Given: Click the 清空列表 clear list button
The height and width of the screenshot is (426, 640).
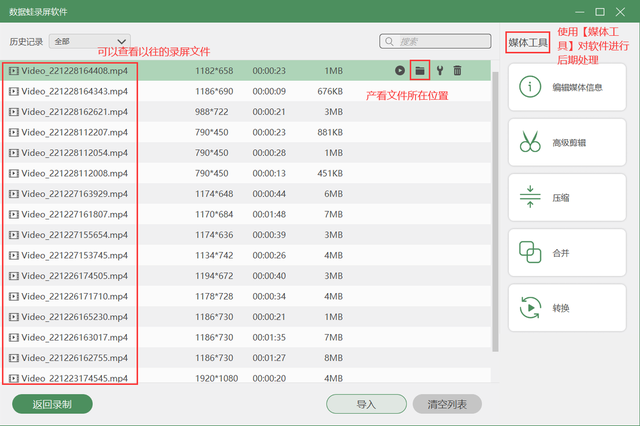Looking at the screenshot, I should pos(447,404).
